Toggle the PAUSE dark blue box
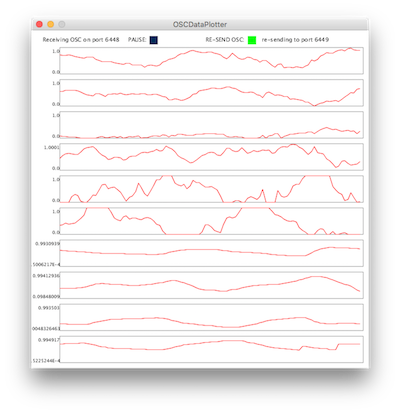 click(153, 40)
